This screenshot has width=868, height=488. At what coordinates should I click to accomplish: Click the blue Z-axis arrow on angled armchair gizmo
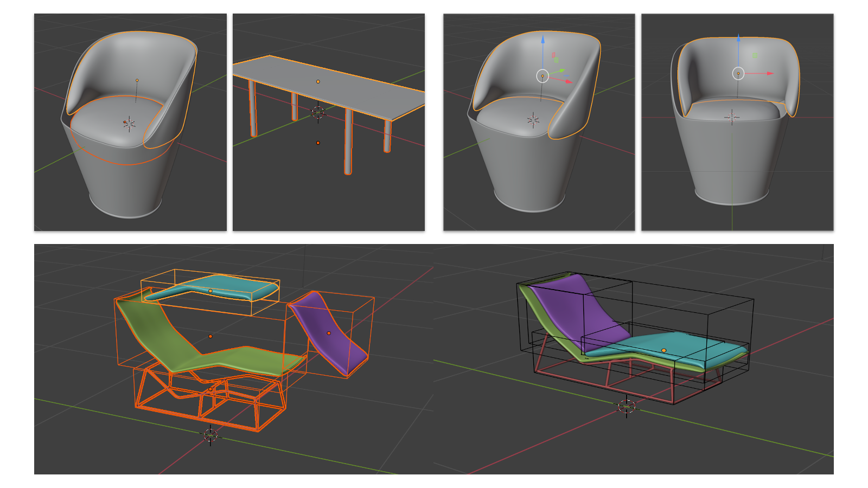pyautogui.click(x=542, y=53)
